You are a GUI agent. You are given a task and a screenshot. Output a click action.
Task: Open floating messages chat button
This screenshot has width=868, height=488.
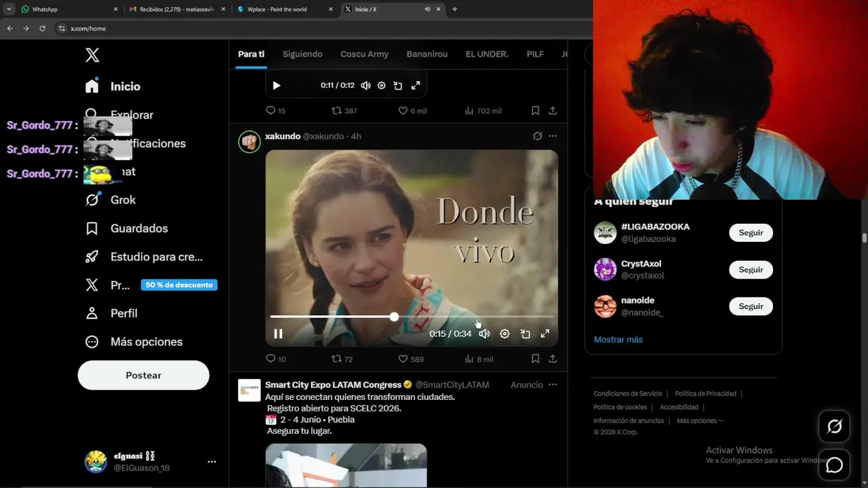tap(834, 465)
